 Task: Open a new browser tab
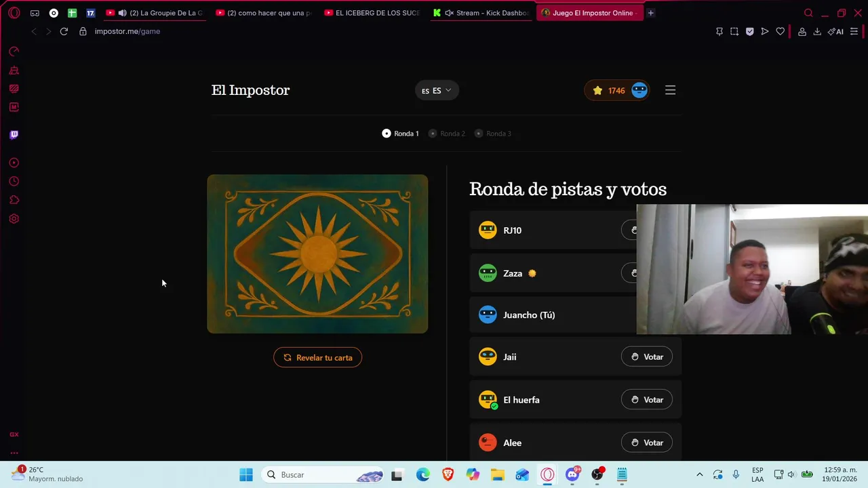tap(650, 13)
